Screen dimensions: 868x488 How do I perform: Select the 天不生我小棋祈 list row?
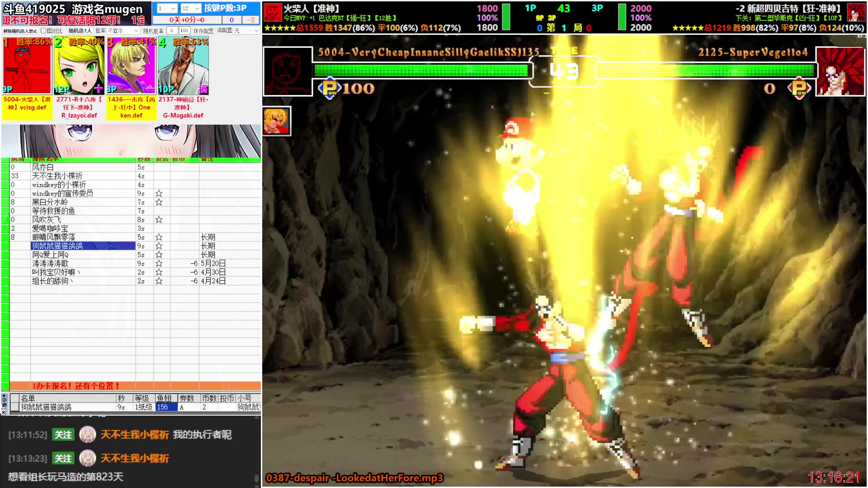point(57,176)
